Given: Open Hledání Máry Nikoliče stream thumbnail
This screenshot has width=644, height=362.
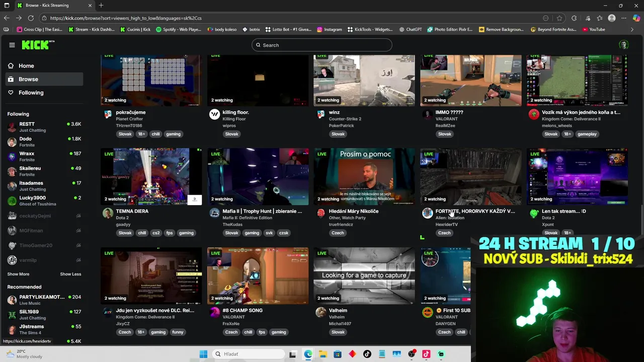Looking at the screenshot, I should (x=364, y=176).
